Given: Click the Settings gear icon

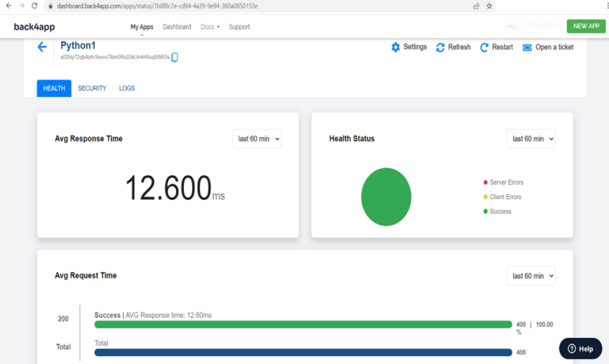Looking at the screenshot, I should coord(396,48).
